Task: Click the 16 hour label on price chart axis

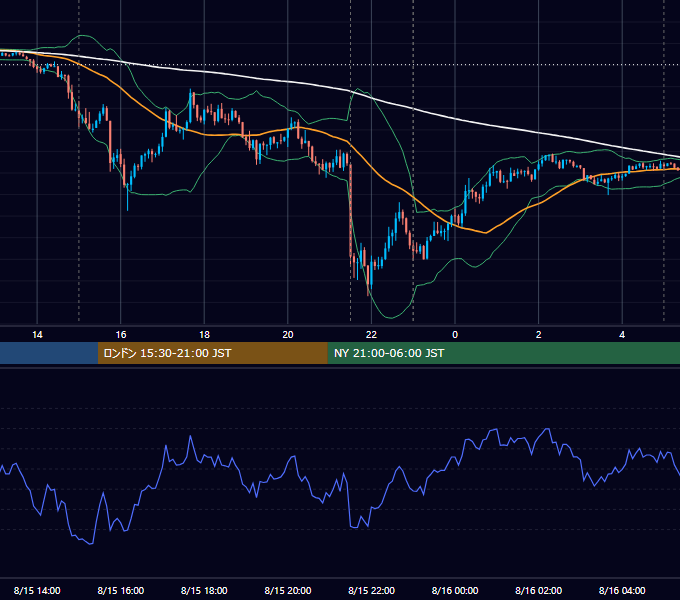Action: click(121, 335)
